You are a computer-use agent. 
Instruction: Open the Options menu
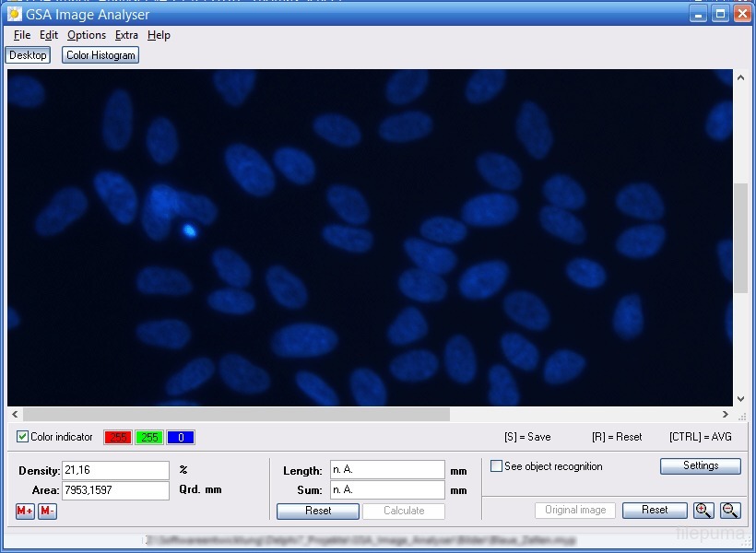tap(87, 35)
